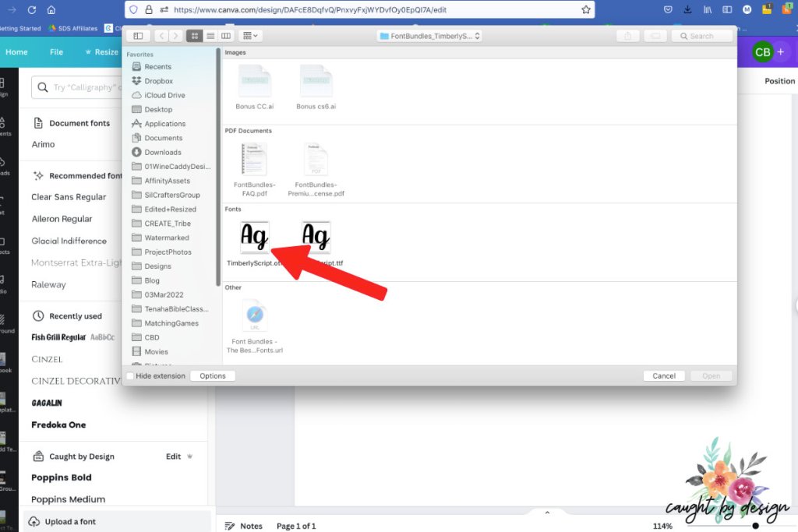Select Bonus CC.ai file
The width and height of the screenshot is (798, 532).
coord(255,87)
